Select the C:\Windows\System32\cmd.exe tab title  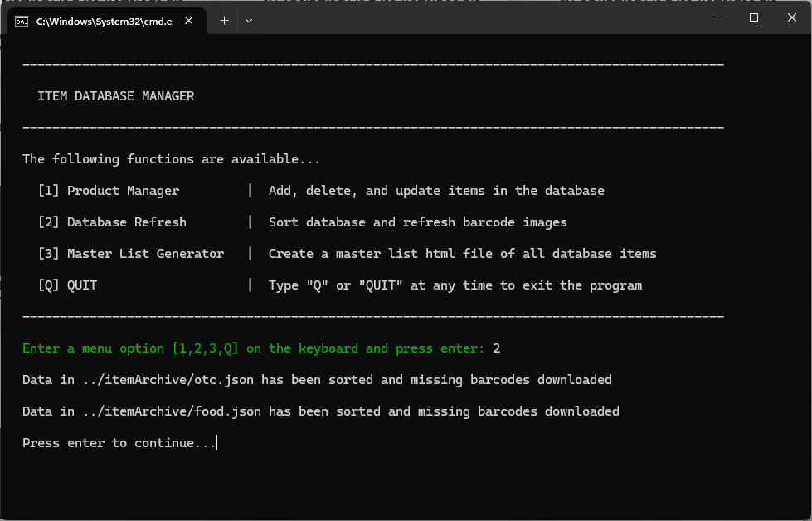tap(104, 21)
